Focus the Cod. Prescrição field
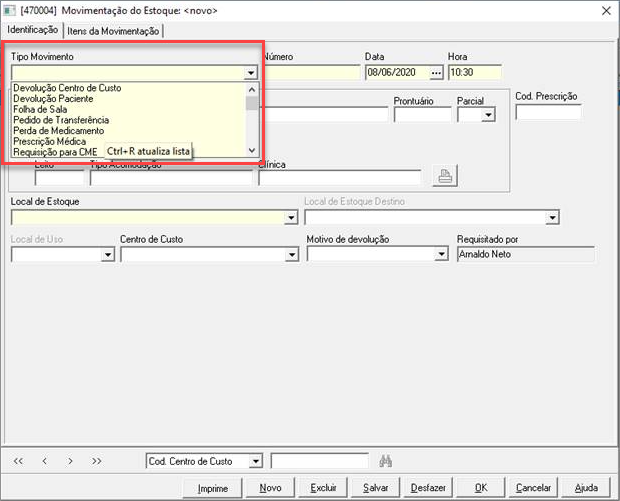Viewport: 620px width, 501px height. (x=548, y=112)
